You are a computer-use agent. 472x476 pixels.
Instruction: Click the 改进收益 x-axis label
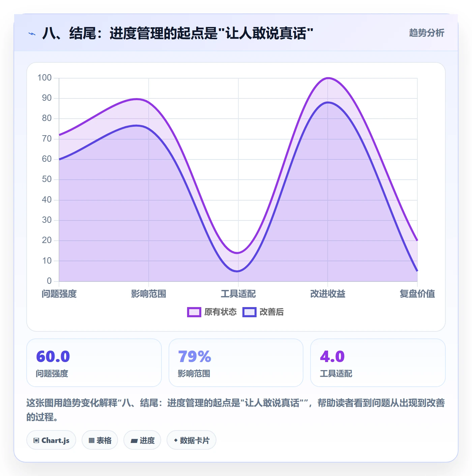[x=328, y=294]
